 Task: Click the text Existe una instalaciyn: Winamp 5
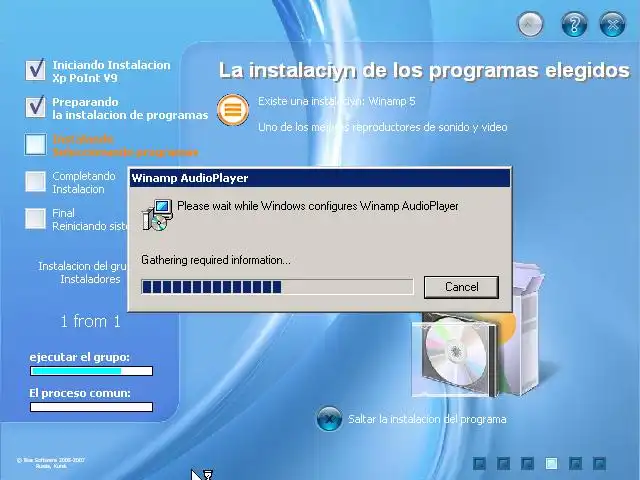[337, 101]
